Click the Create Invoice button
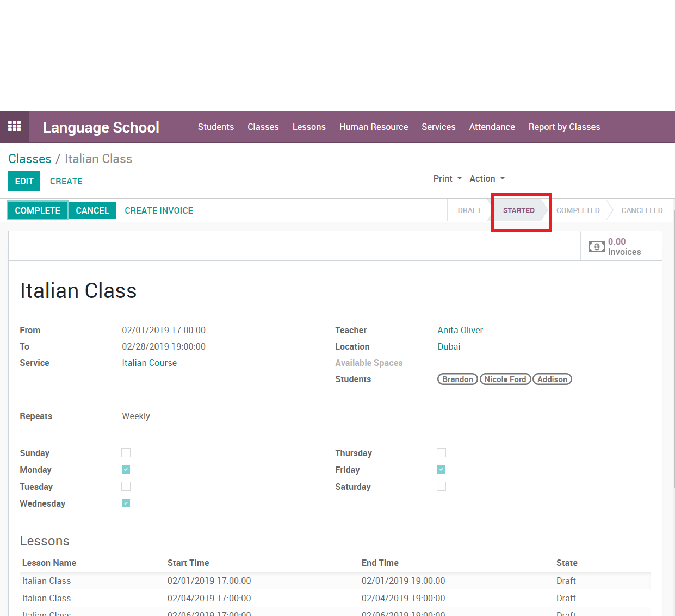 pyautogui.click(x=159, y=210)
